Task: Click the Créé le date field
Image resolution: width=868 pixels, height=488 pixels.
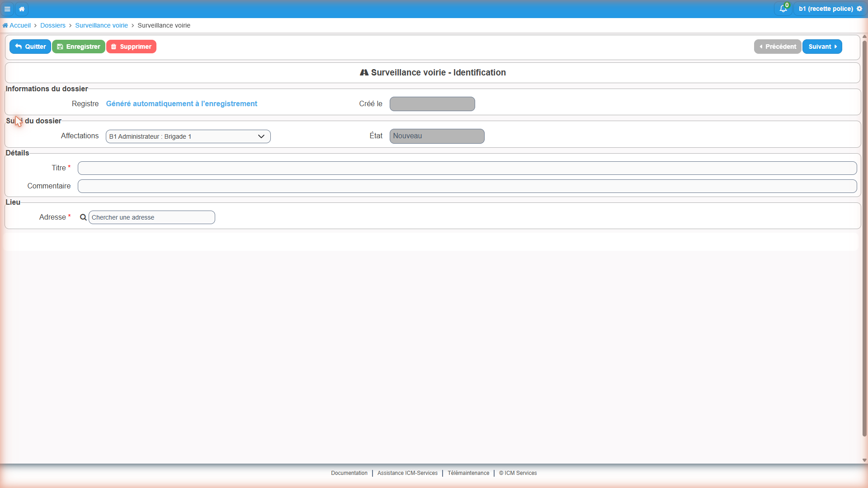Action: pos(432,104)
